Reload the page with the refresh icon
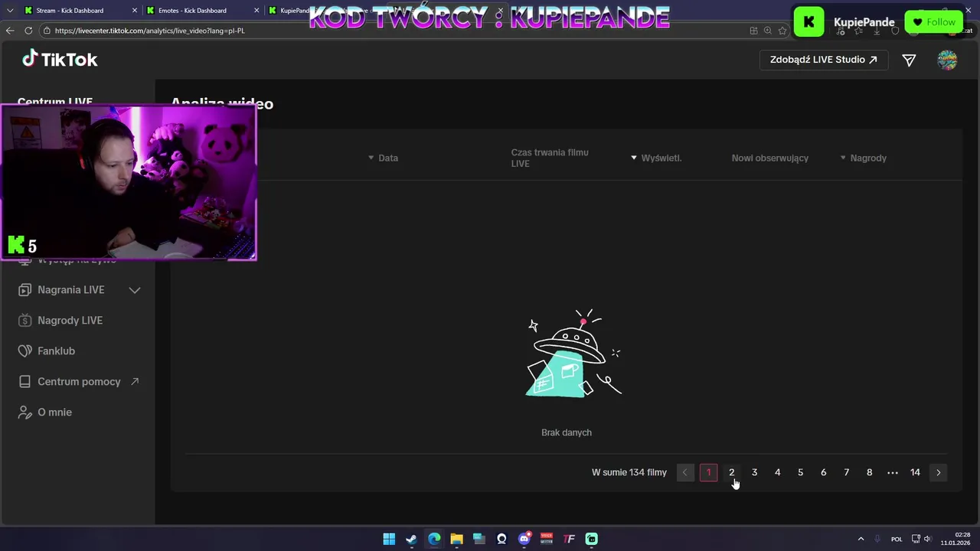 click(x=28, y=31)
